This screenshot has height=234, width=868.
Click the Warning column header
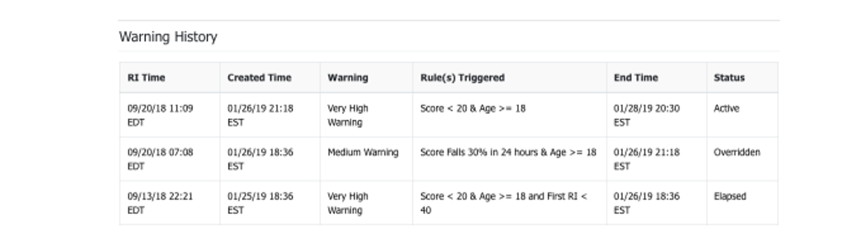[x=348, y=77]
